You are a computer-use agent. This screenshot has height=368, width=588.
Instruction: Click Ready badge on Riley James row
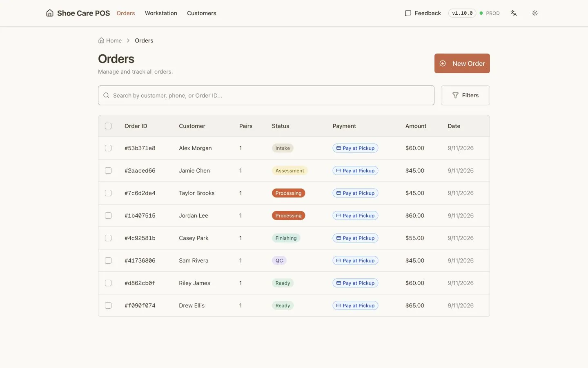[283, 283]
